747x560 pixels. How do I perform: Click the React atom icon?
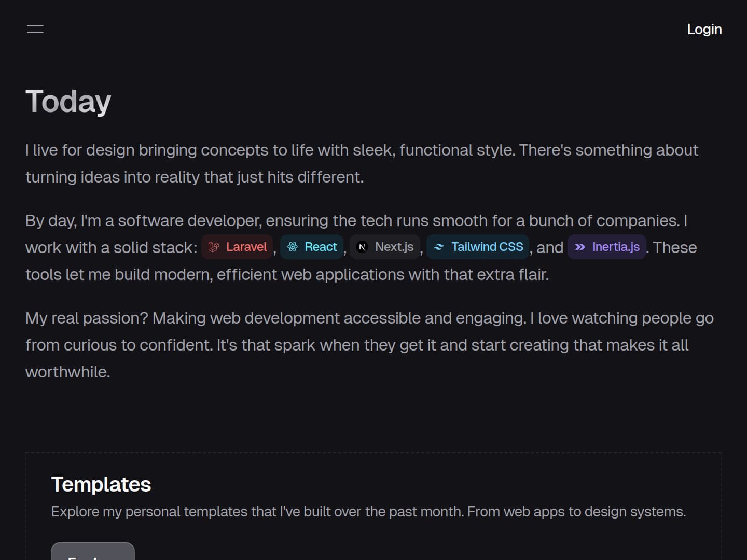(293, 247)
